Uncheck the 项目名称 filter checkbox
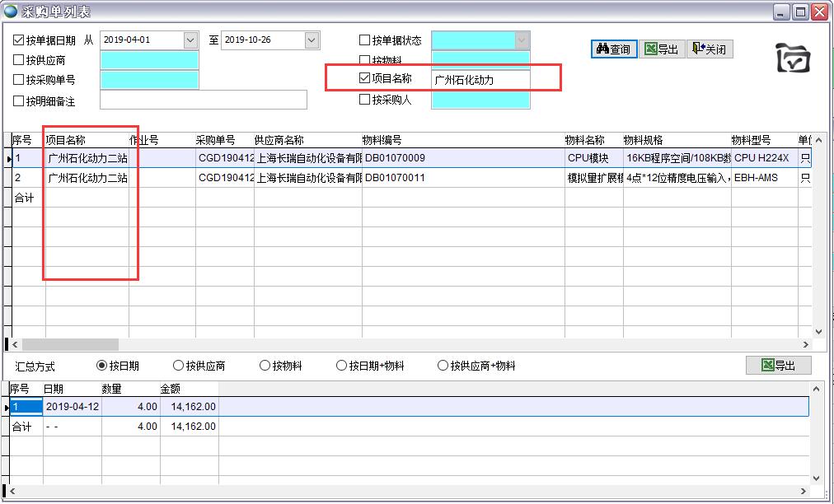This screenshot has height=504, width=834. [x=365, y=79]
